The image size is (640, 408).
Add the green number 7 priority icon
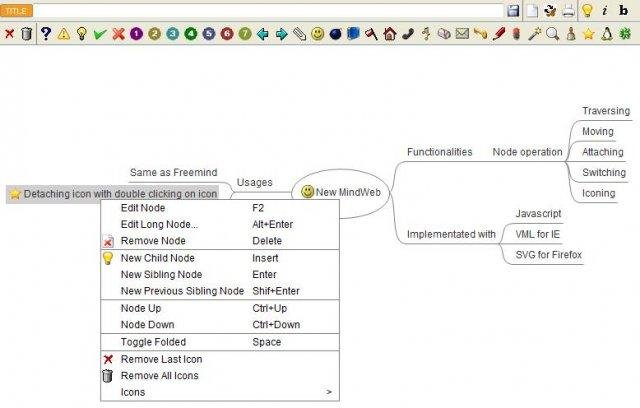coord(245,33)
